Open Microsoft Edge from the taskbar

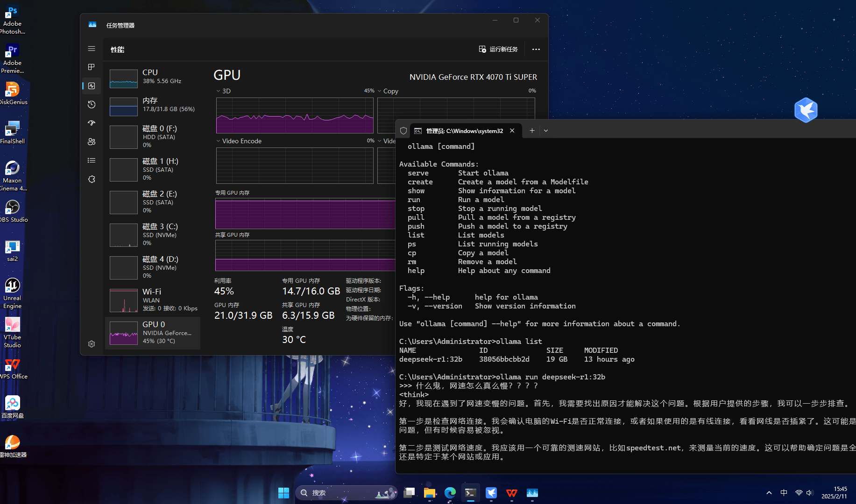(450, 493)
